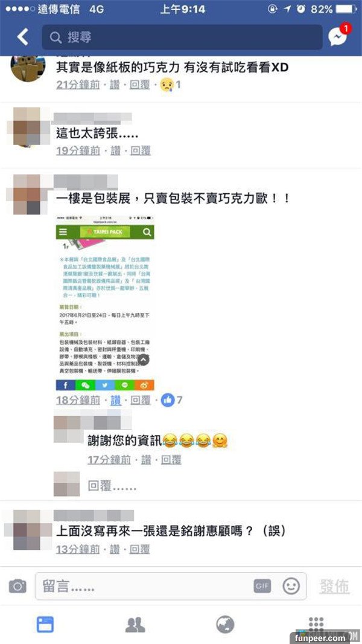View the sad reaction on first comment

pos(171,85)
